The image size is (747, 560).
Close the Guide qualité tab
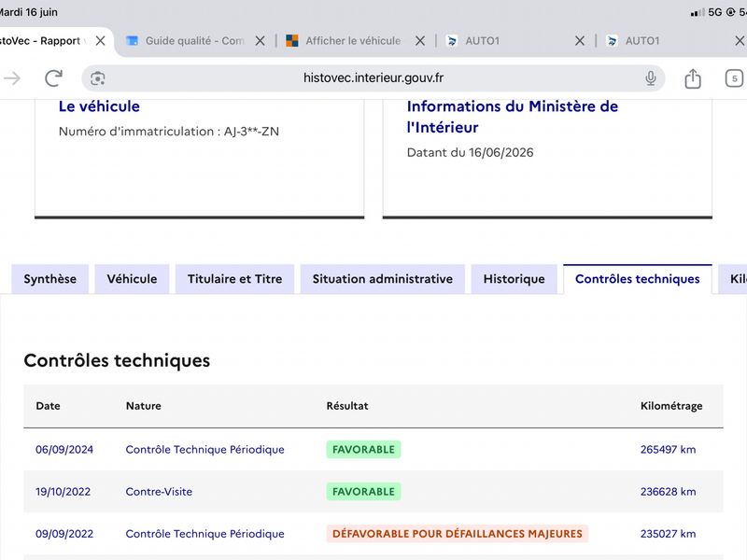click(261, 41)
